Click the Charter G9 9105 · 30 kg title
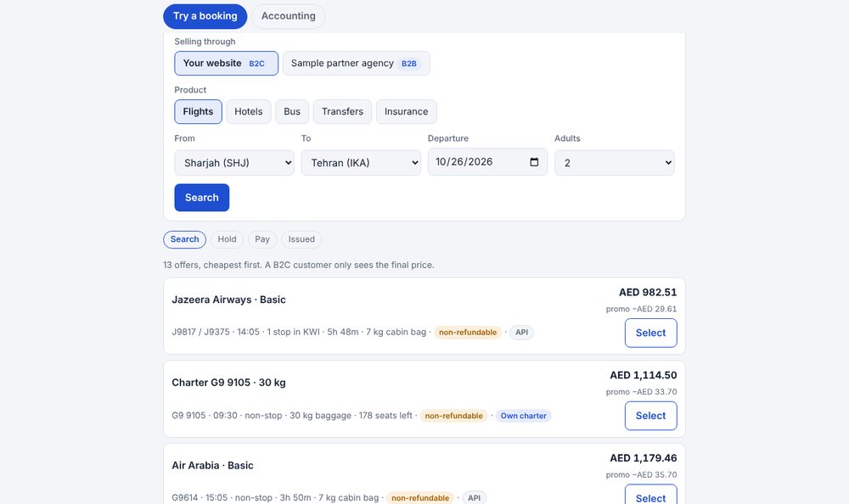 pos(228,383)
